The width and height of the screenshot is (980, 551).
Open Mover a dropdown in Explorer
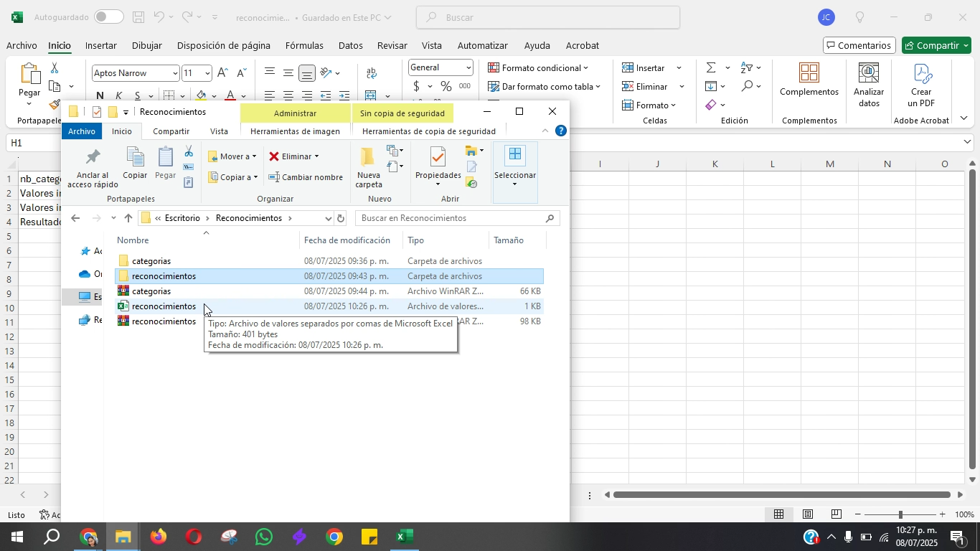(253, 156)
